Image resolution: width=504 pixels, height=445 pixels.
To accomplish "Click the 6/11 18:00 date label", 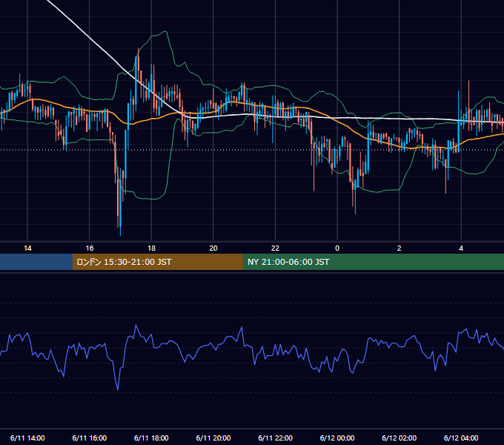I will (x=151, y=438).
